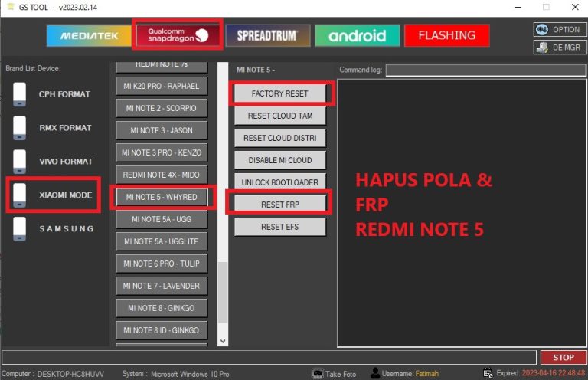Open the DE-MGR device manager button
588x380 pixels.
(560, 47)
